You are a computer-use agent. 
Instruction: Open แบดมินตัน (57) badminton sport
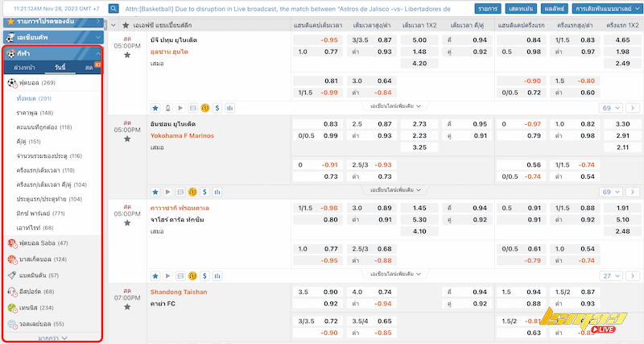click(39, 276)
